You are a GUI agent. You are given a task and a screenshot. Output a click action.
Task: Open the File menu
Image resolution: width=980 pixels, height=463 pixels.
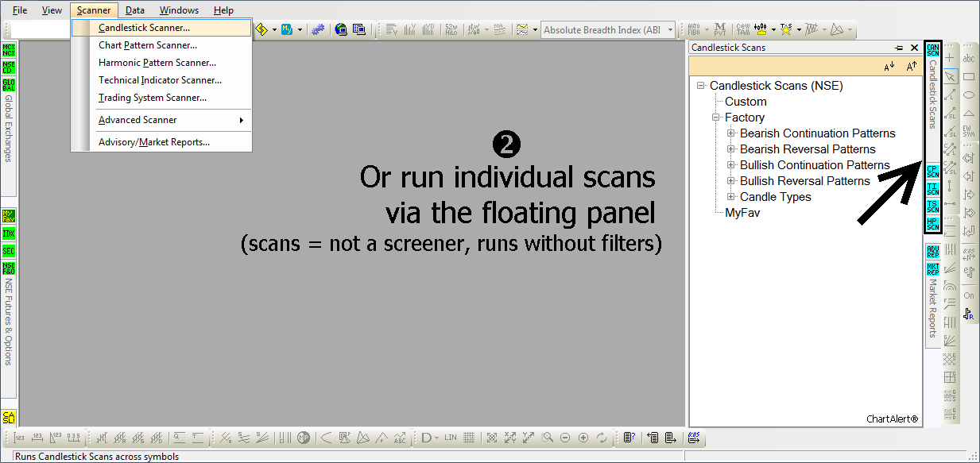point(20,10)
